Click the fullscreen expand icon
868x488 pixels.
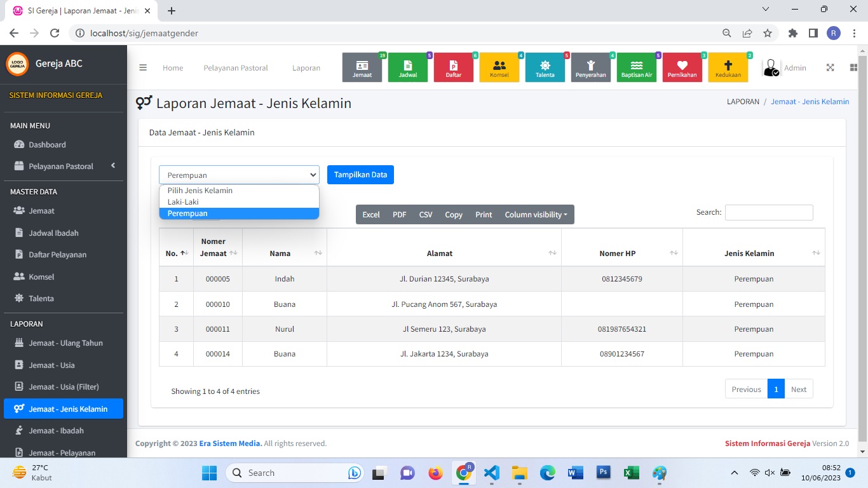[830, 68]
